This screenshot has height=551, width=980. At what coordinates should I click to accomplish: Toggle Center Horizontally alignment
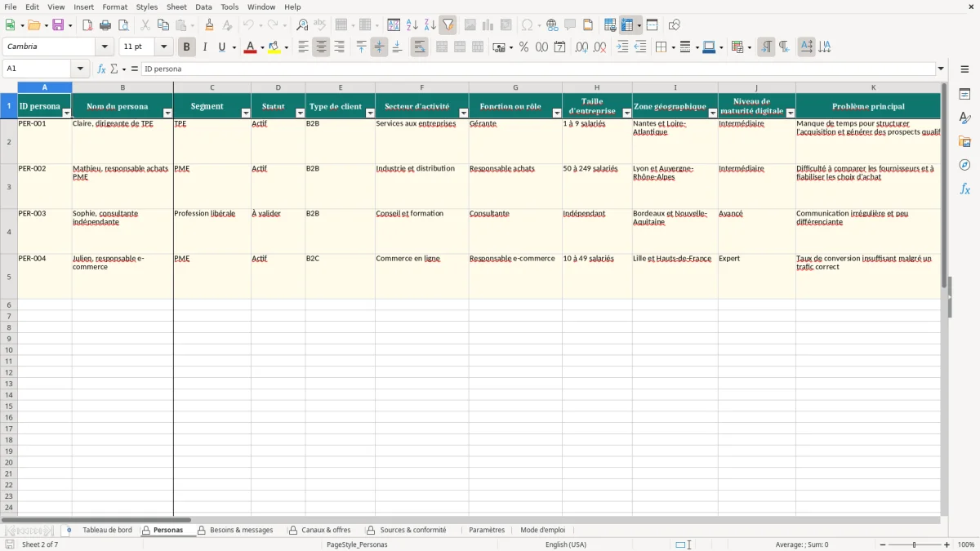[x=321, y=47]
